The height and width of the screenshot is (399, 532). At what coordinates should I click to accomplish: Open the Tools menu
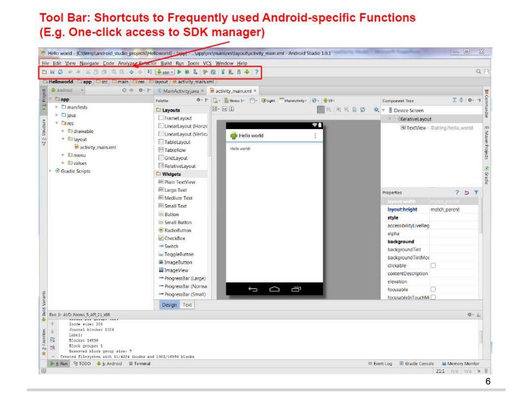click(193, 63)
